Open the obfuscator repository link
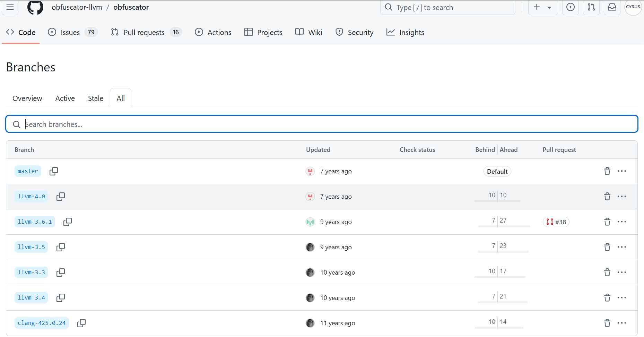Screen dimensions: 644x337 pos(131,7)
